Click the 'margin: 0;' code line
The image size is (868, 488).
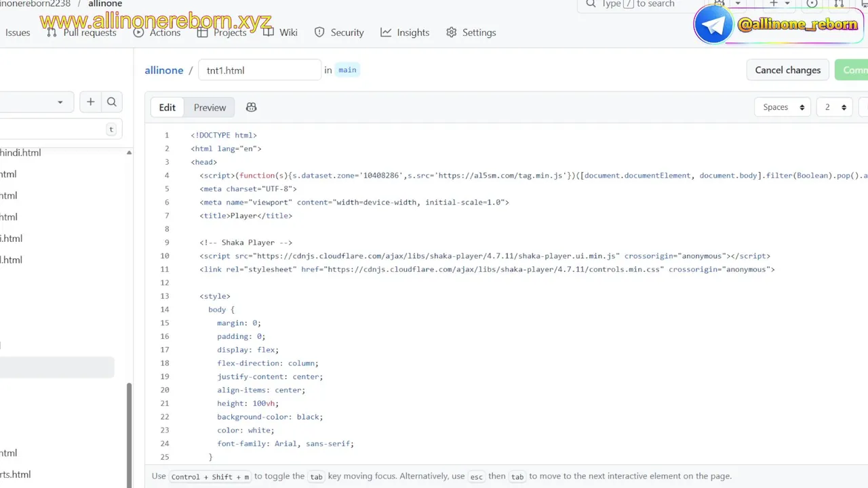point(239,323)
